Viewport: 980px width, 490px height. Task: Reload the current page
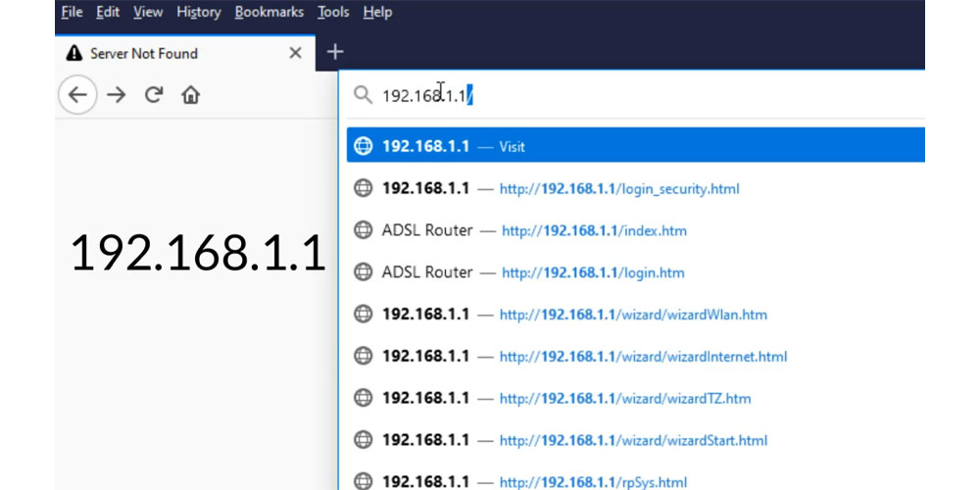point(154,94)
